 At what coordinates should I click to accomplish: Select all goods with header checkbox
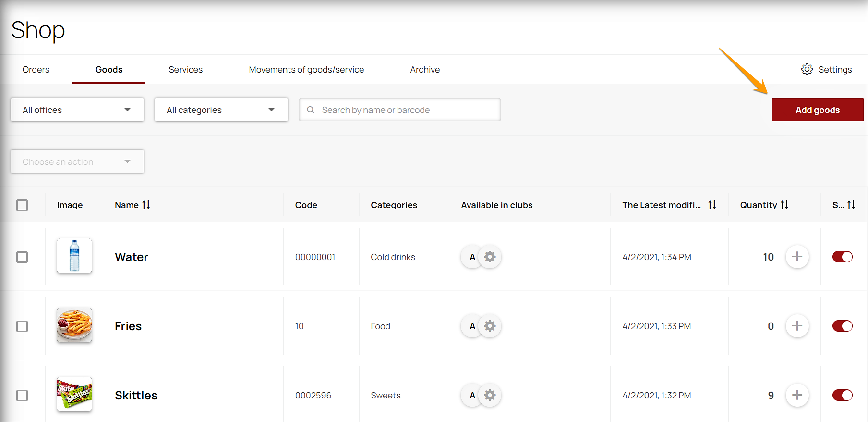tap(22, 205)
